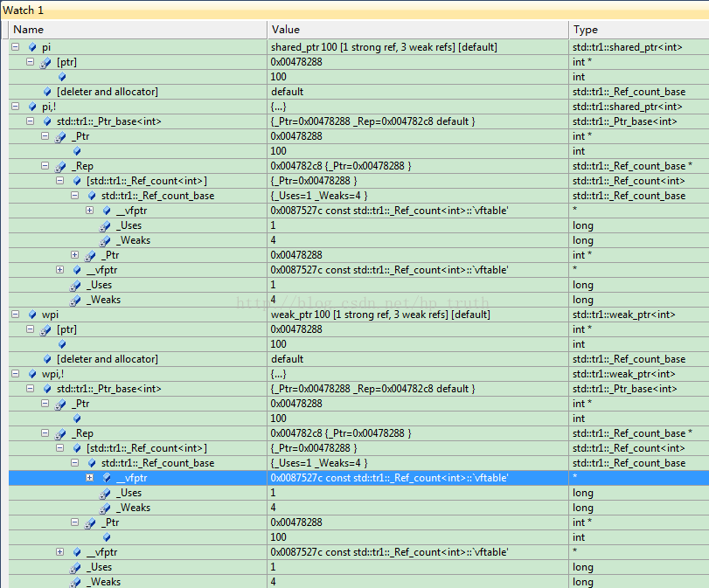Collapse the pi,! variable node
The width and height of the screenshot is (709, 588).
click(16, 107)
